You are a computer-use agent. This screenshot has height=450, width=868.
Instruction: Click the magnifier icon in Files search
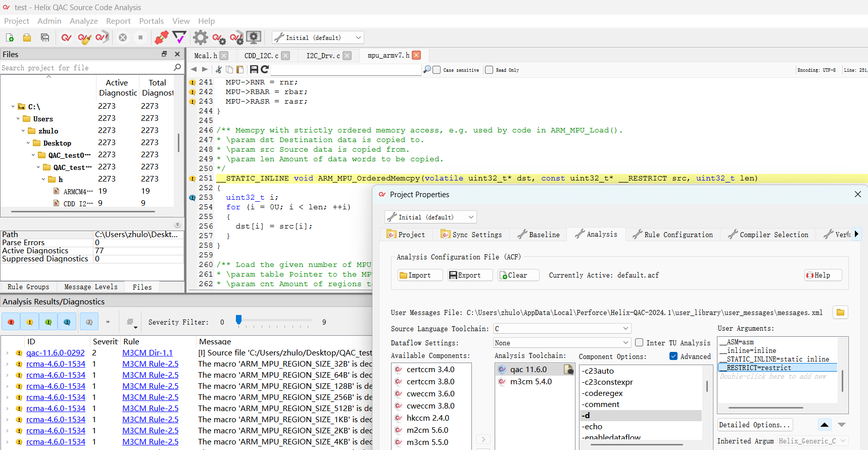coord(177,67)
